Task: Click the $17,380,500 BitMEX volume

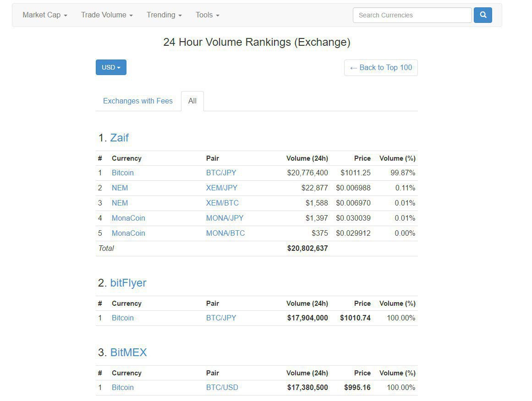Action: pos(307,387)
